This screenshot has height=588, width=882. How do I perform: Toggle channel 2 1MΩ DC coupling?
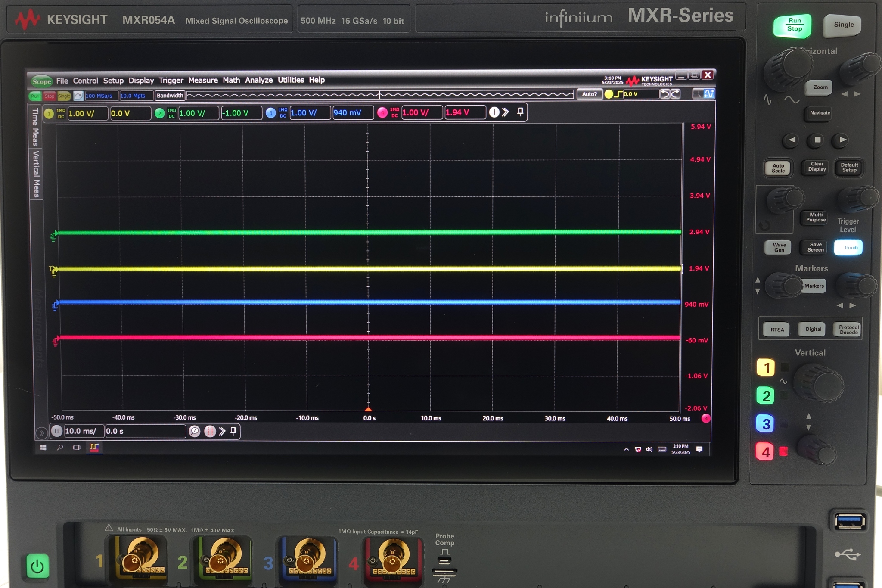click(x=171, y=113)
